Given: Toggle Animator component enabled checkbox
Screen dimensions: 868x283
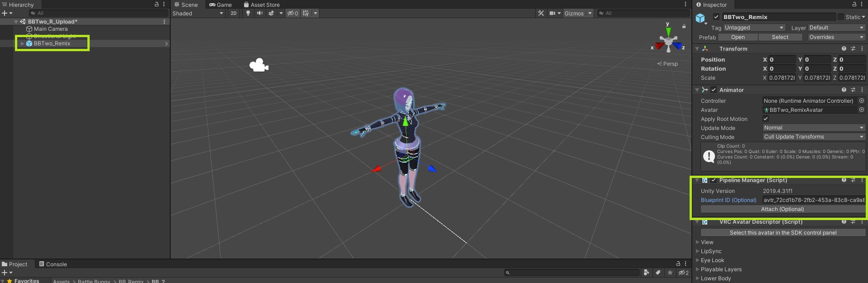Looking at the screenshot, I should (714, 90).
